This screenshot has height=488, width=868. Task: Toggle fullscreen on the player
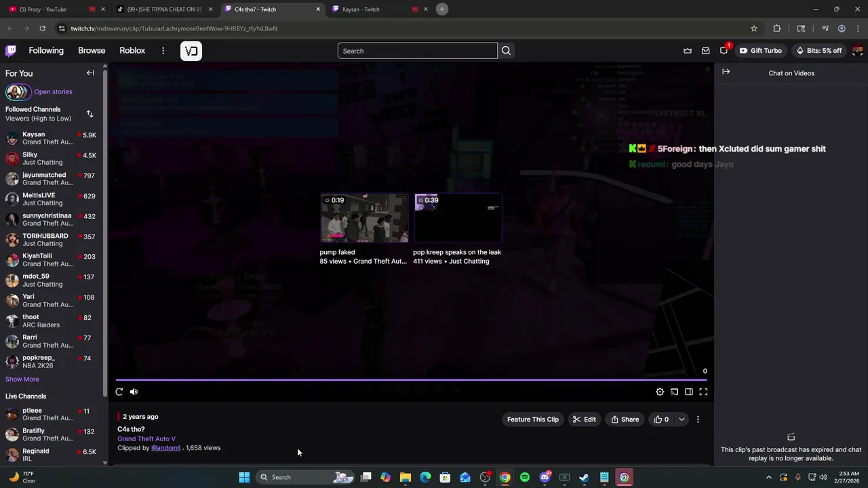[x=703, y=392]
